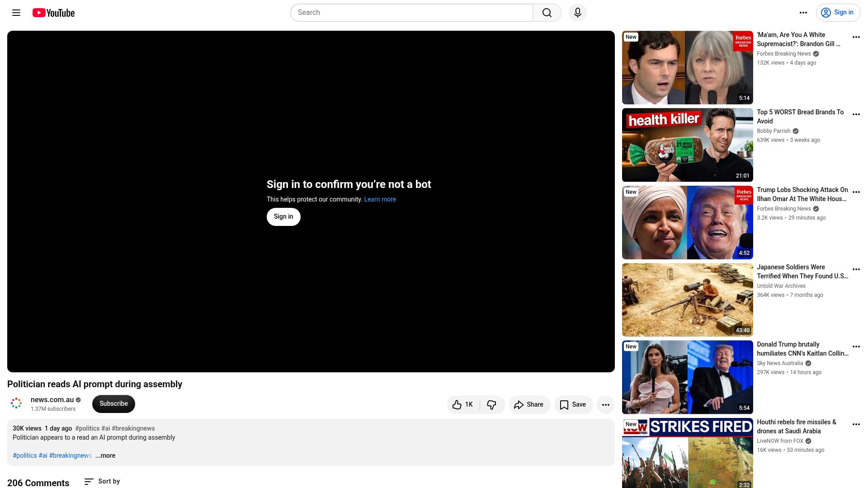Open Sort by comments dropdown
Viewport: 868px width, 488px height.
pyautogui.click(x=102, y=481)
